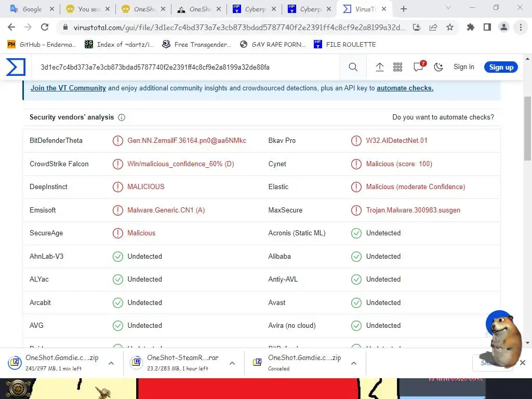Click the hash search input field
Screen dimensions: 532x399
(187, 67)
